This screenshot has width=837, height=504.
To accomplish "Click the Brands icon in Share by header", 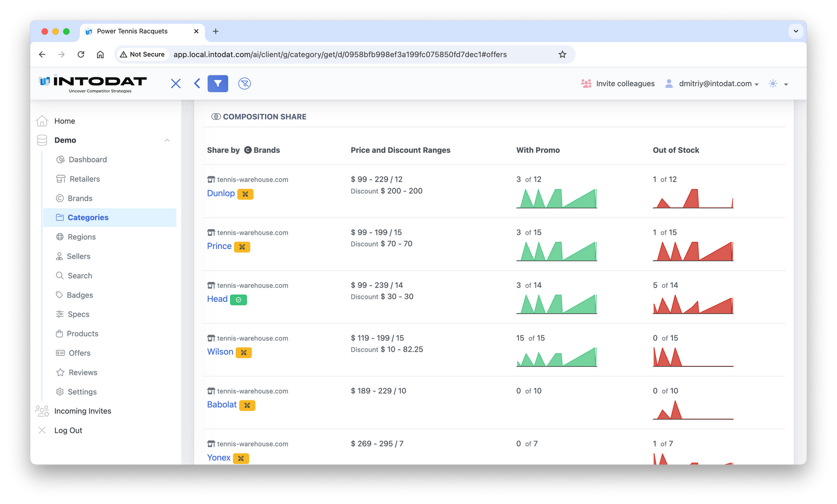I will (248, 150).
